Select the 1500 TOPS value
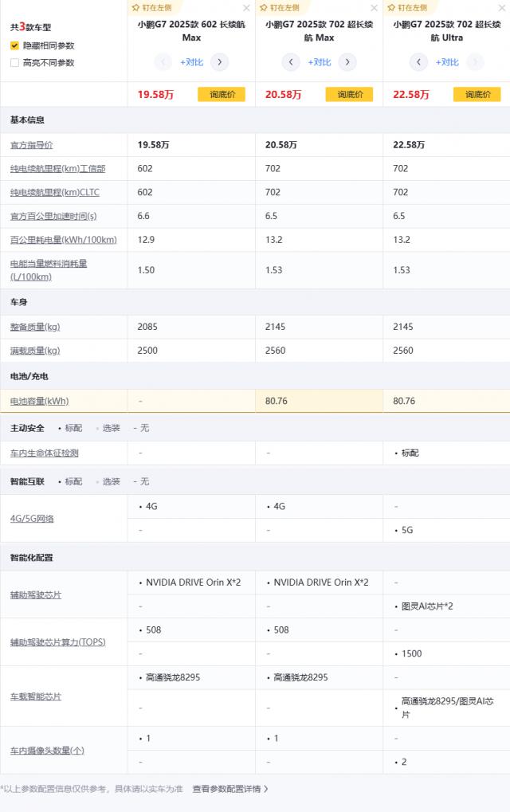510x812 pixels. tap(412, 653)
